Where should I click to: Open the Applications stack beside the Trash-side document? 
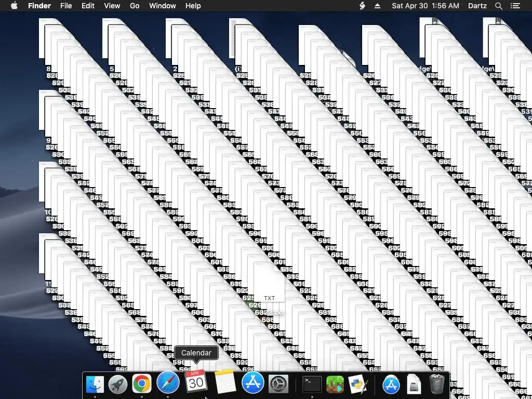click(391, 384)
